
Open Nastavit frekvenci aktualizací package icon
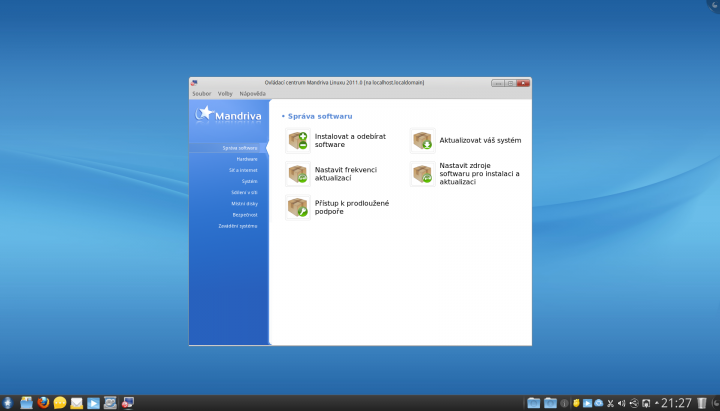(298, 174)
